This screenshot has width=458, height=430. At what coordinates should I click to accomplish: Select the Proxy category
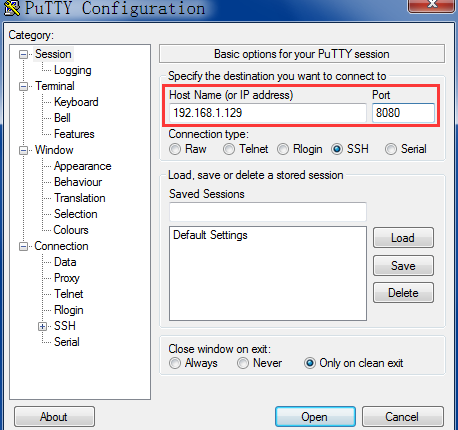pyautogui.click(x=67, y=278)
